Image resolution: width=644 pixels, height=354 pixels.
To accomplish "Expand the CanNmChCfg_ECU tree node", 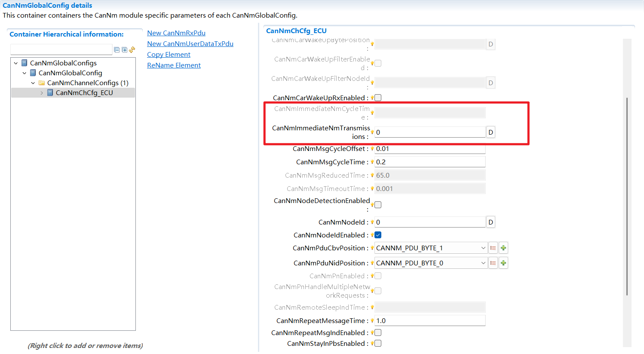I will [x=42, y=93].
